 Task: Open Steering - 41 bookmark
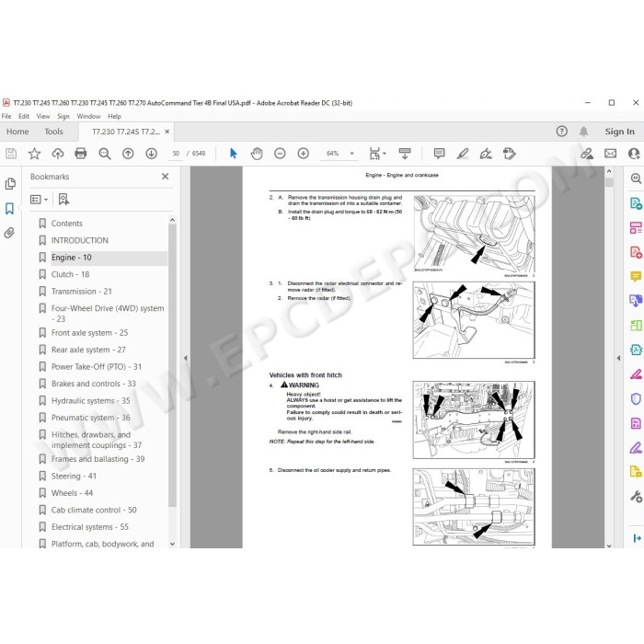click(x=74, y=476)
